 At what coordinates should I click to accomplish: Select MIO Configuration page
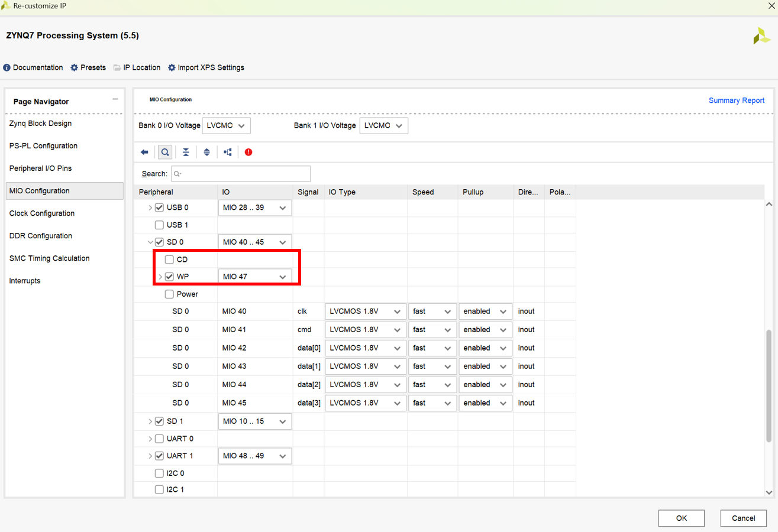coord(64,191)
